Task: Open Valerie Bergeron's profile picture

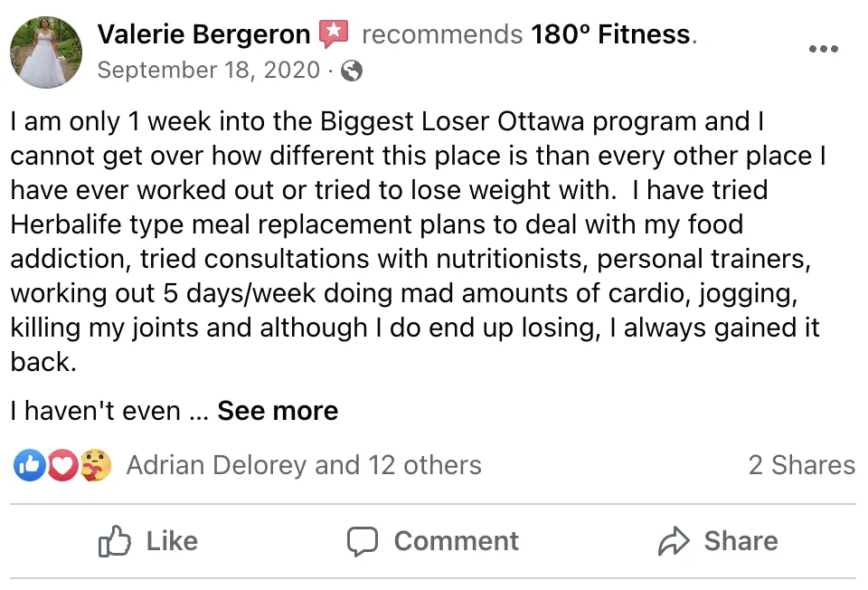Action: click(46, 52)
